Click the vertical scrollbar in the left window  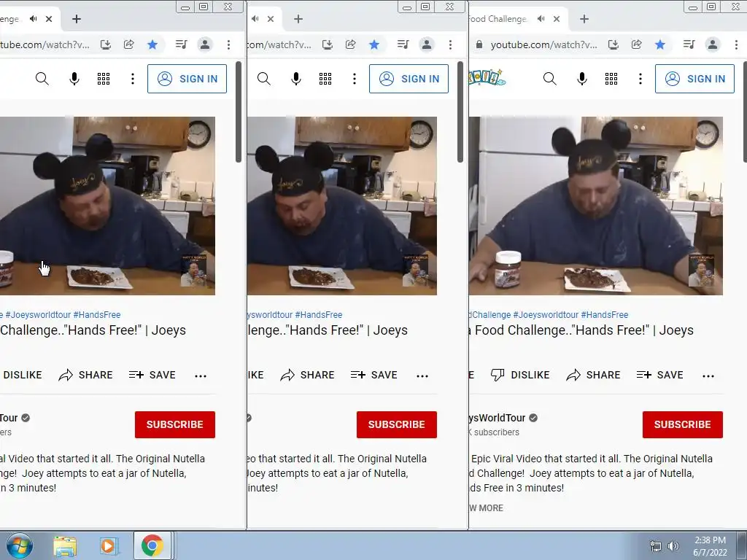(x=239, y=112)
